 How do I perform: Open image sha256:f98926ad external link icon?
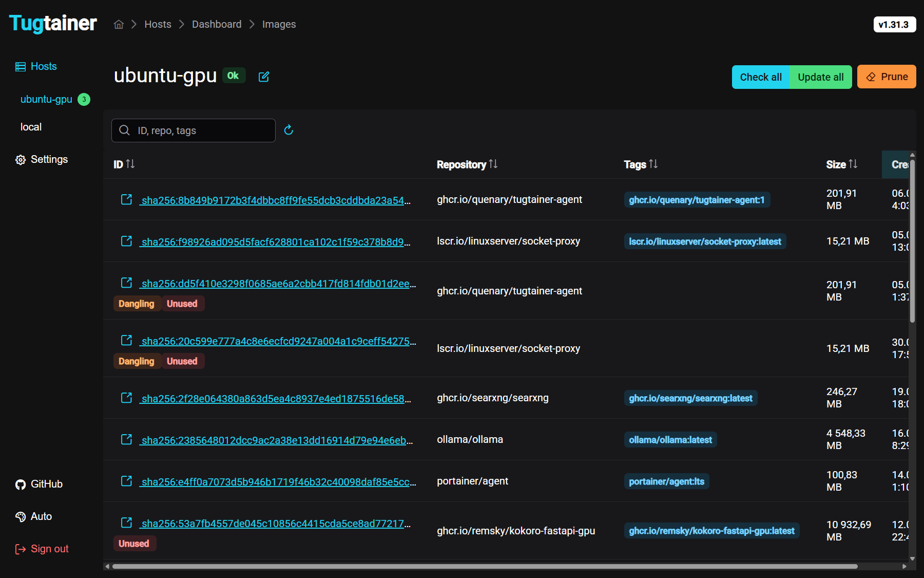(126, 241)
